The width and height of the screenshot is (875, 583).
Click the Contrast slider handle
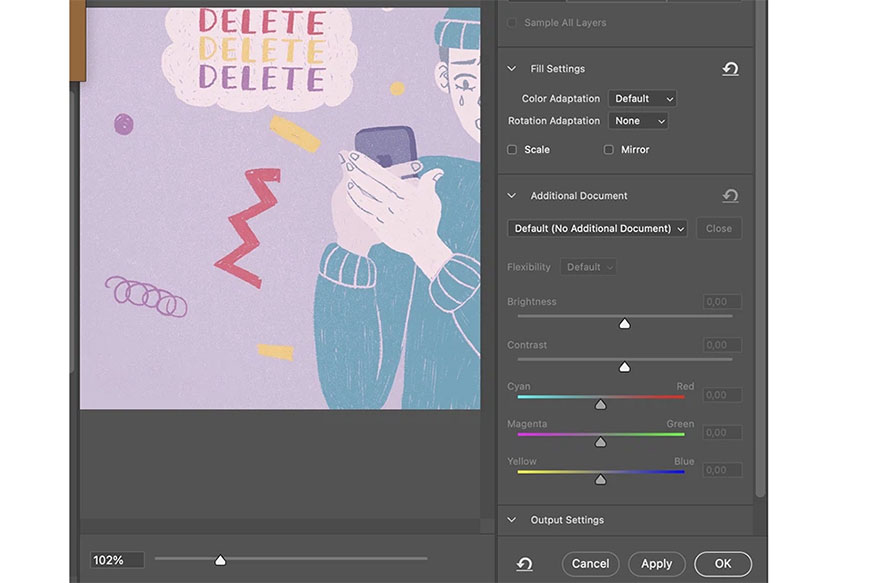click(624, 367)
